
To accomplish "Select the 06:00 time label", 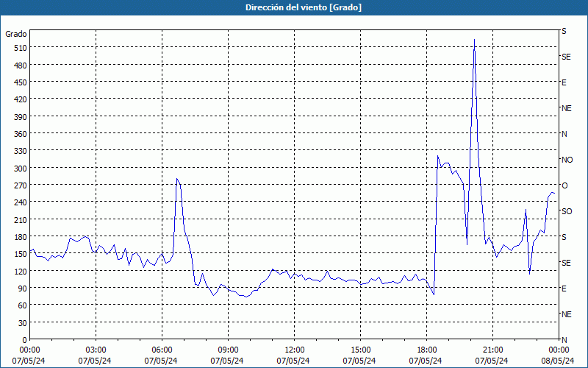I will [x=162, y=350].
